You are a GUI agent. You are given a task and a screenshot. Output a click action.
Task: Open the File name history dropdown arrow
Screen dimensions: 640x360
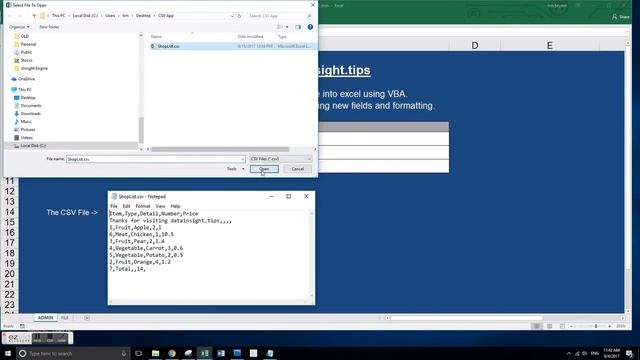click(242, 159)
